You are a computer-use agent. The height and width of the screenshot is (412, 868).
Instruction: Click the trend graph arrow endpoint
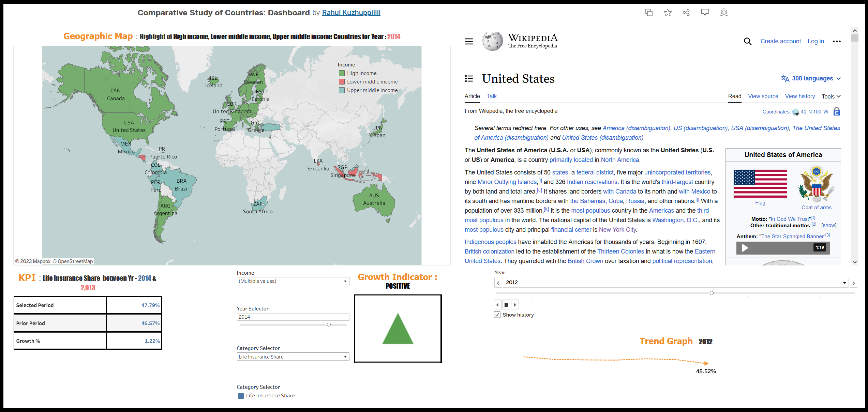tap(706, 364)
